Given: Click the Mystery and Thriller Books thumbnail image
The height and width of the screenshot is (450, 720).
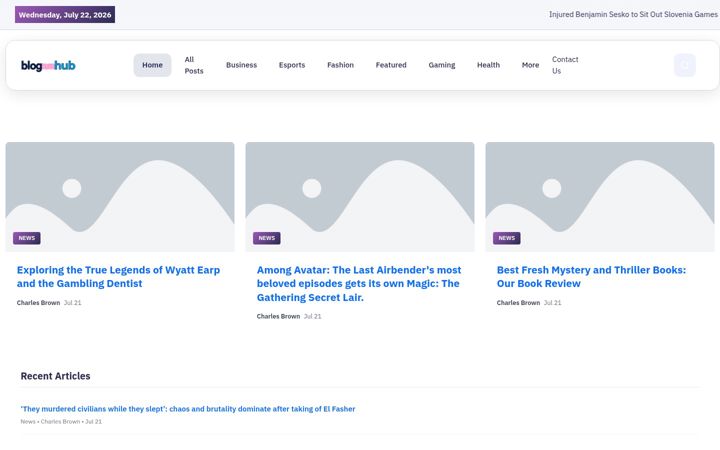Looking at the screenshot, I should click(x=600, y=197).
